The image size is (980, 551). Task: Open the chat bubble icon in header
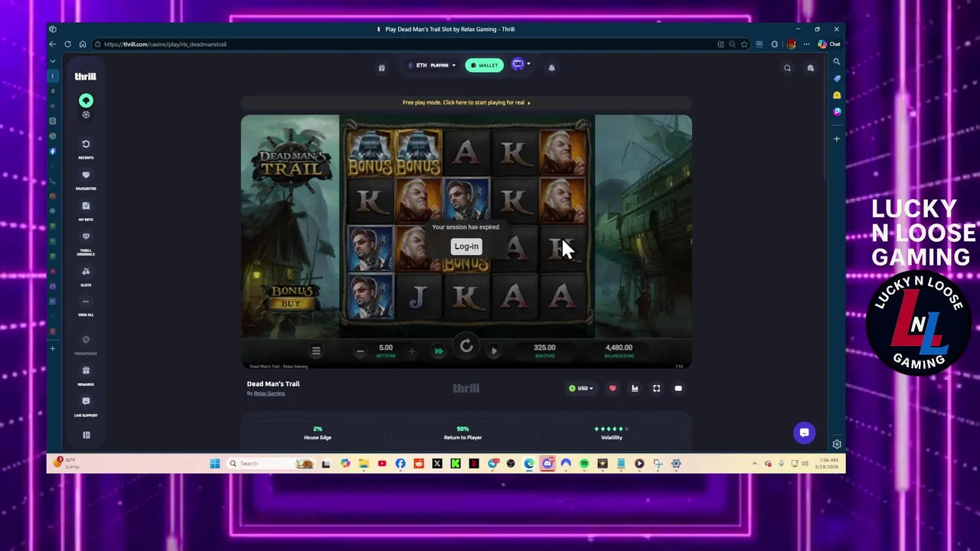pos(811,68)
